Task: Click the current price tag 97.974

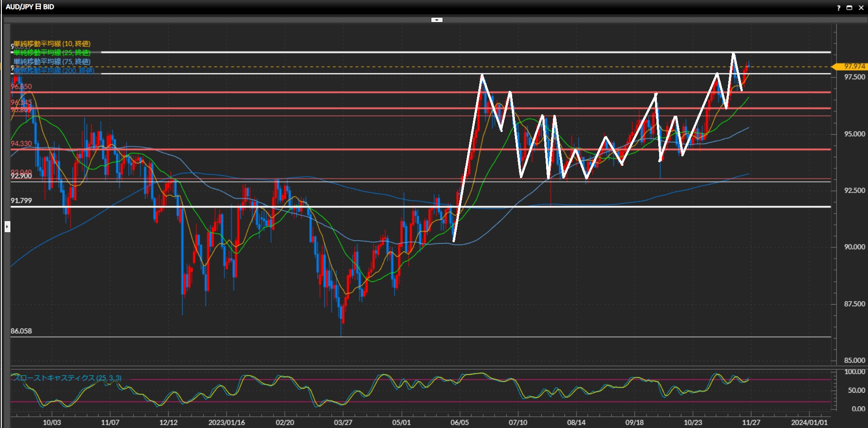Action: coord(854,66)
